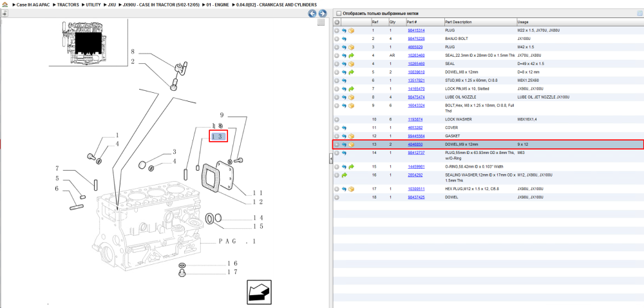Select callout number 15 in the diagram
This screenshot has height=308, width=644.
[x=258, y=226]
